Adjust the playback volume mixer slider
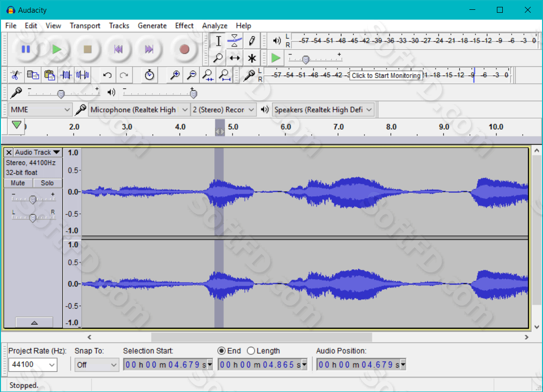The width and height of the screenshot is (543, 392). point(194,94)
